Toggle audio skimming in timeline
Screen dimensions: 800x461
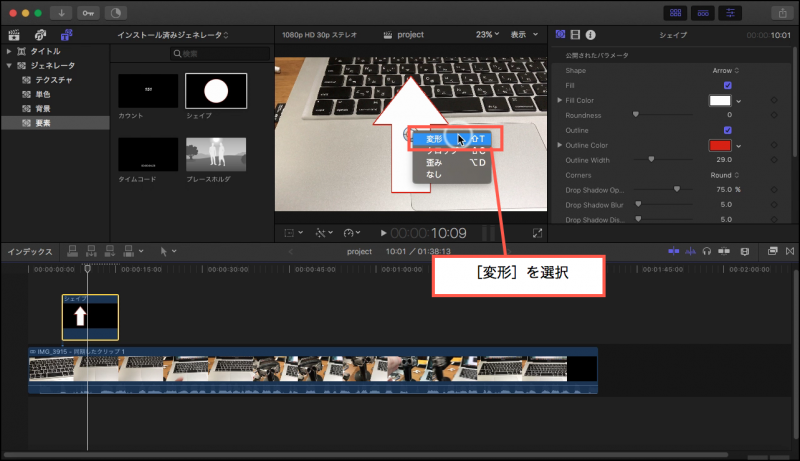coord(690,251)
